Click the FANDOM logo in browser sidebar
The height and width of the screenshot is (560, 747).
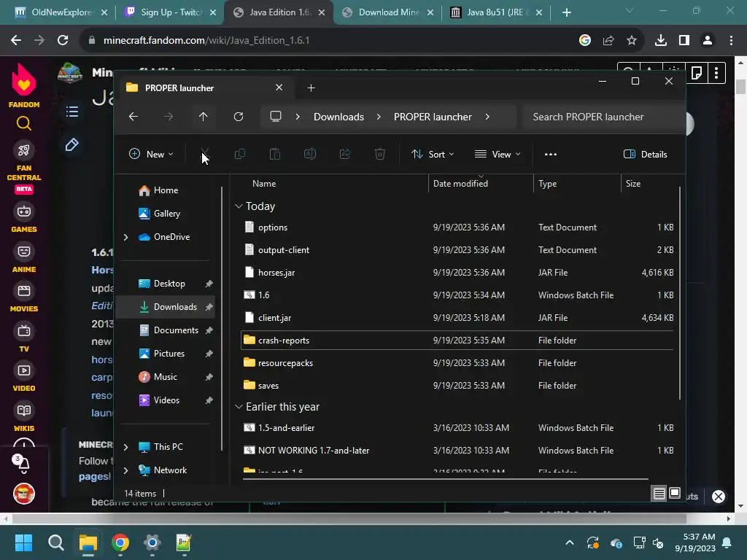pos(24,86)
